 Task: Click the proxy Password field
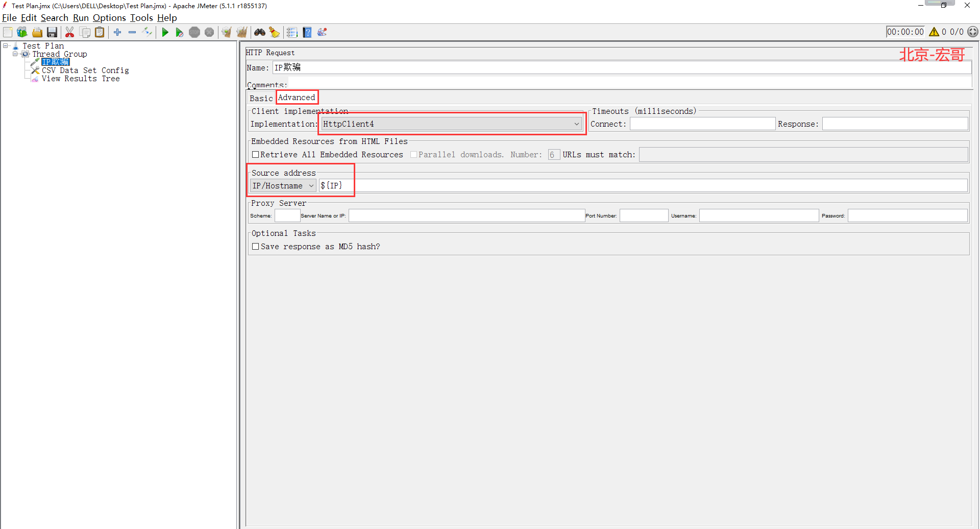point(908,215)
